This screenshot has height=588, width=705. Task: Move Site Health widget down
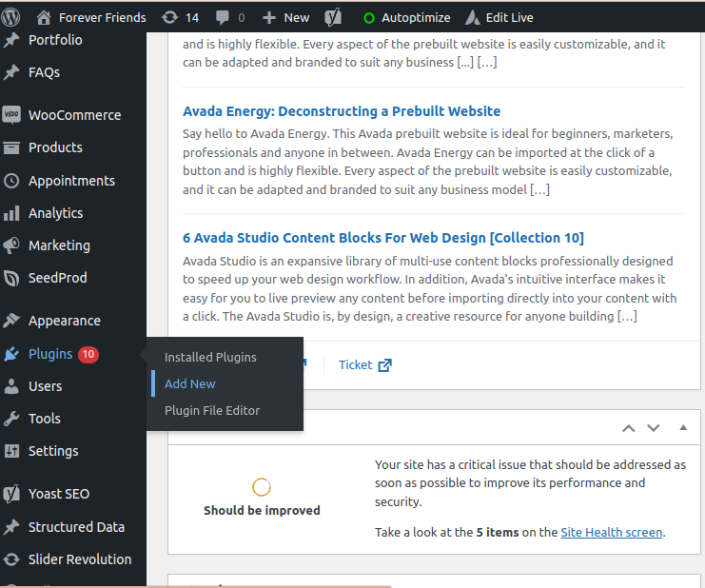click(654, 428)
